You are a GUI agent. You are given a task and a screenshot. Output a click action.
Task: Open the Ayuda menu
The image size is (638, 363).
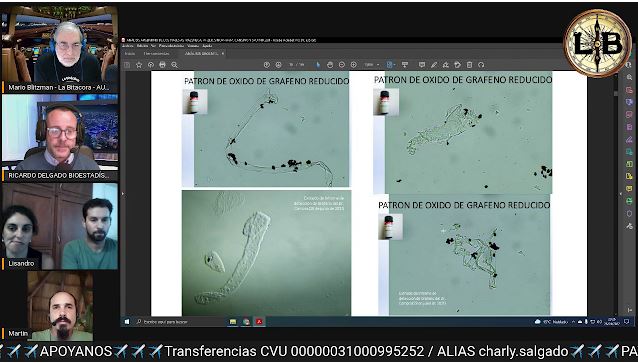207,46
